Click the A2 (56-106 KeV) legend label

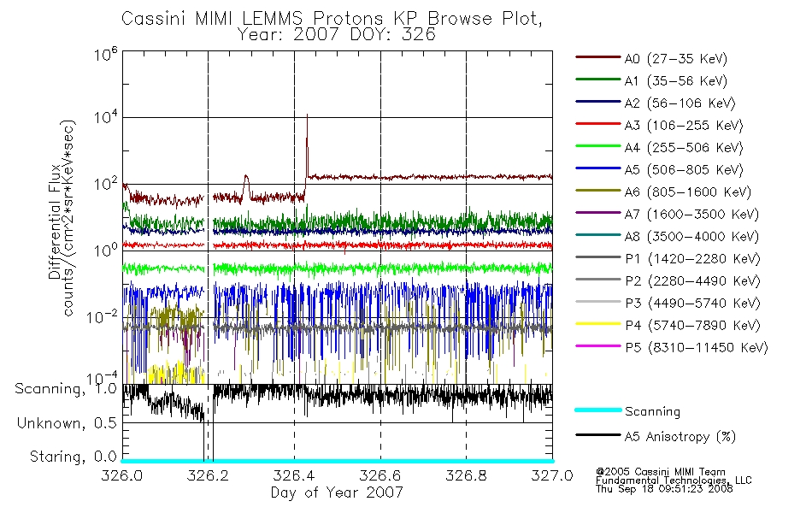(x=680, y=103)
